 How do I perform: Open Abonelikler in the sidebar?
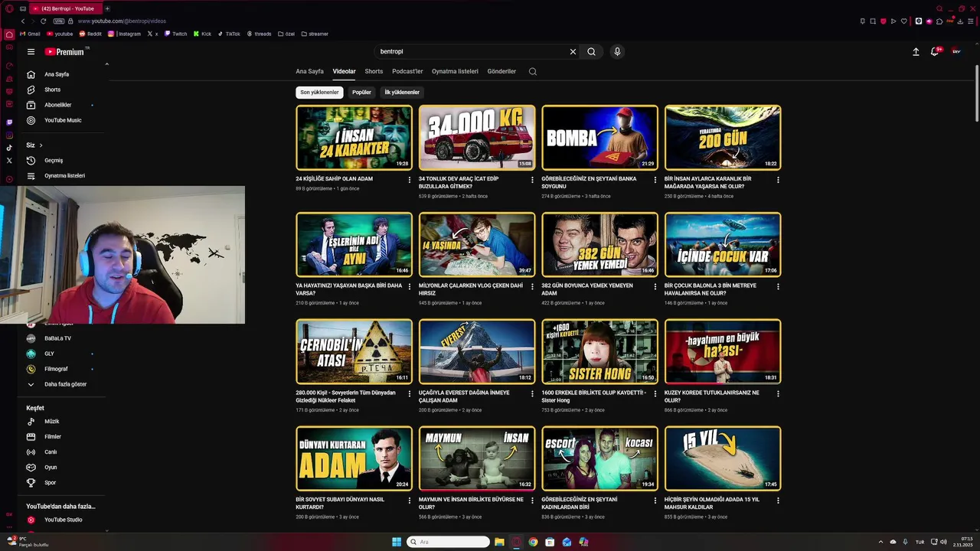tap(58, 105)
